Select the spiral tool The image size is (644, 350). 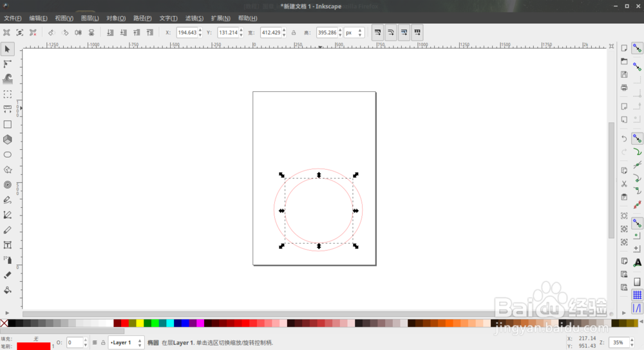(7, 185)
